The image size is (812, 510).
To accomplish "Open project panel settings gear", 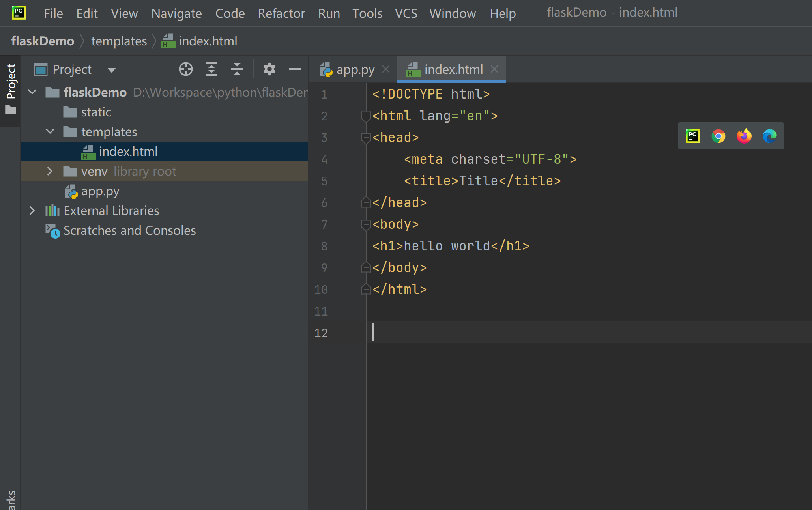I will click(269, 69).
